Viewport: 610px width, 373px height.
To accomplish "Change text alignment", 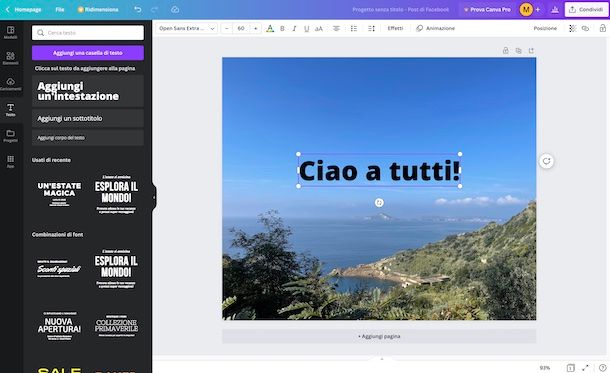I will click(337, 28).
